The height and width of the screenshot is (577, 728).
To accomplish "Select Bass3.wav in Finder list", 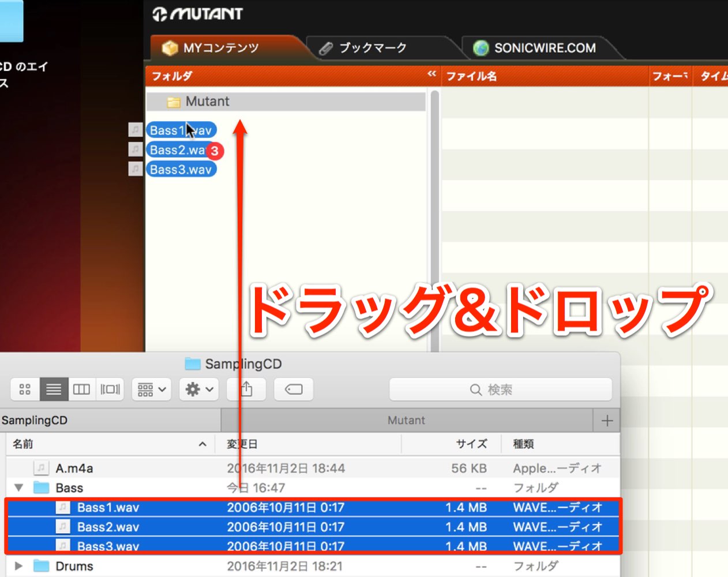I will coord(313,545).
